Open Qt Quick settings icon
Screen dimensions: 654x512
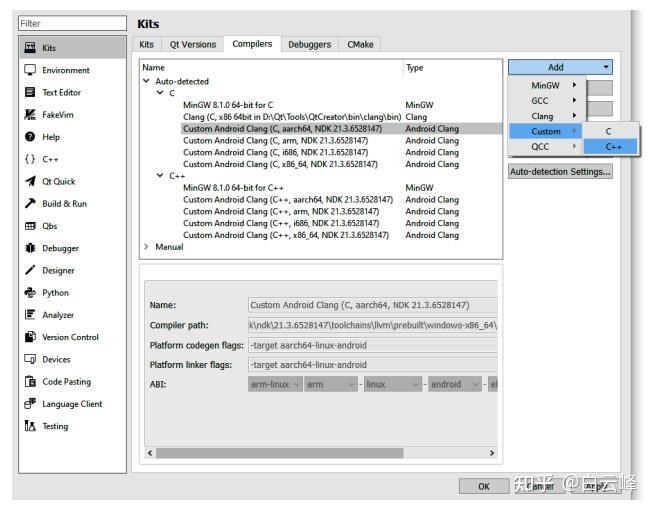click(x=30, y=181)
